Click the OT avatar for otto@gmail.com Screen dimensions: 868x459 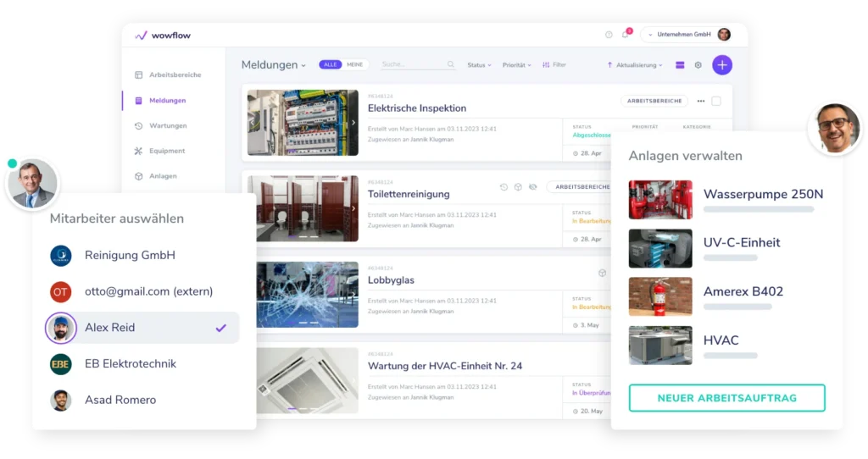click(61, 291)
